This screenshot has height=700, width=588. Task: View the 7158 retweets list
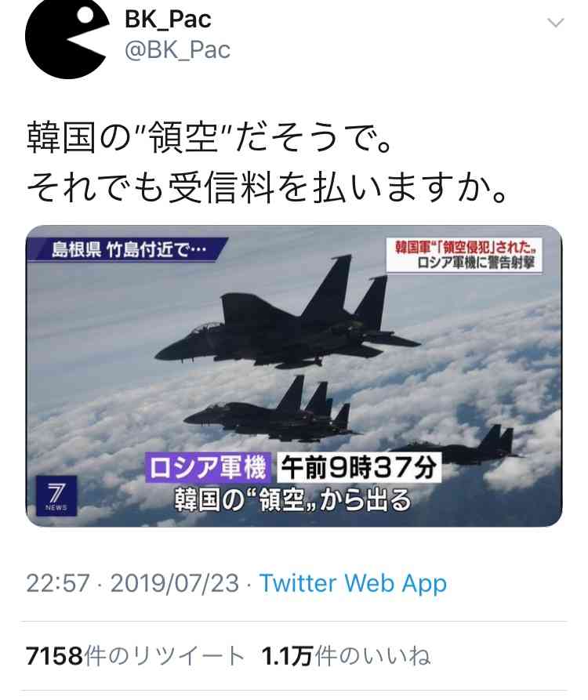pos(135,656)
